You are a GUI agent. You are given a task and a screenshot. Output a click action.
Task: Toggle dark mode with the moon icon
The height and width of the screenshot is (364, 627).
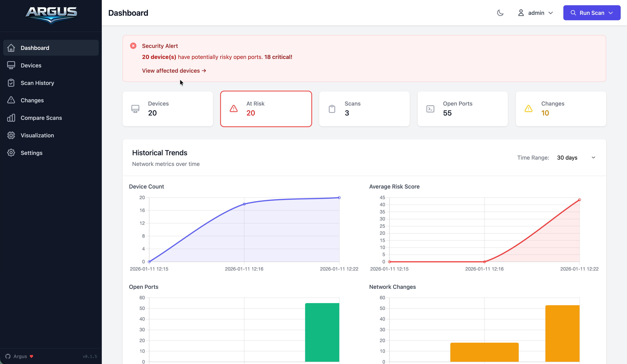500,13
